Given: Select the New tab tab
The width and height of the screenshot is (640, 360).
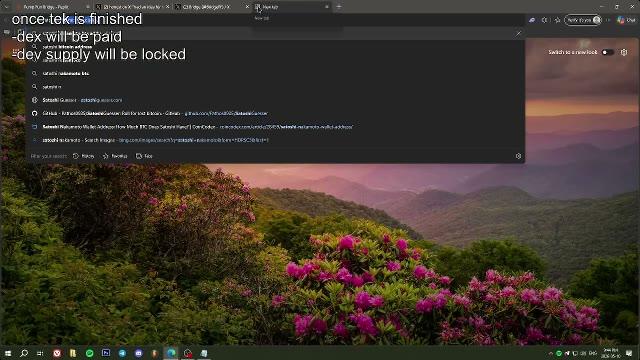Looking at the screenshot, I should click(291, 7).
